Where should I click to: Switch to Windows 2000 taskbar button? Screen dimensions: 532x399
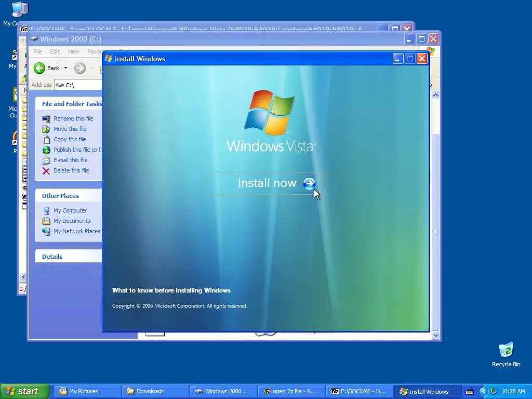[x=223, y=392]
